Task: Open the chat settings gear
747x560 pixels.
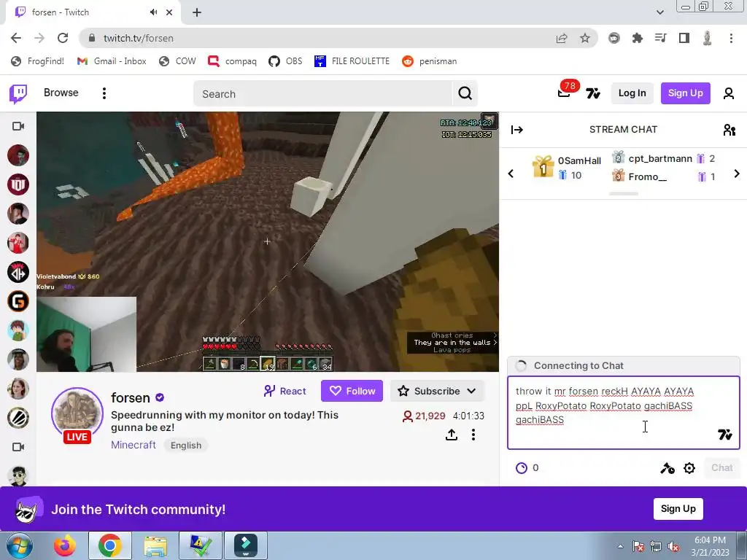Action: (x=689, y=468)
